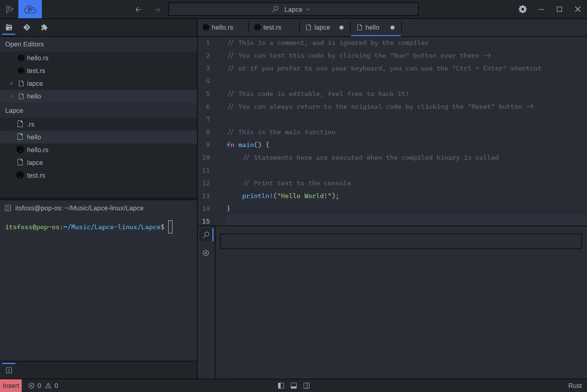587x392 pixels.
Task: Collapse the Lapce folder section
Action: 14,111
